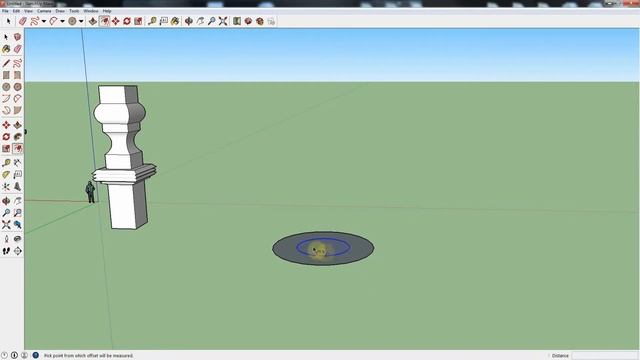Activate Orbit in the top toolbar

pos(189,21)
